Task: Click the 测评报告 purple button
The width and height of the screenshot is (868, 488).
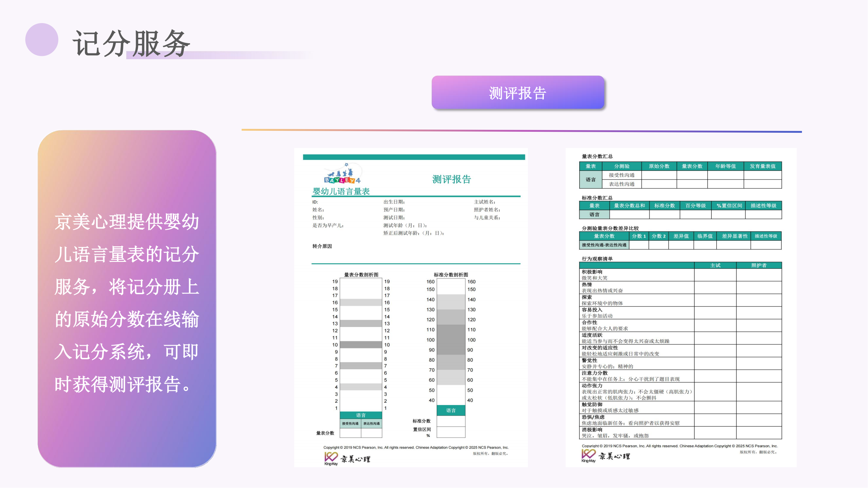Action: (517, 93)
